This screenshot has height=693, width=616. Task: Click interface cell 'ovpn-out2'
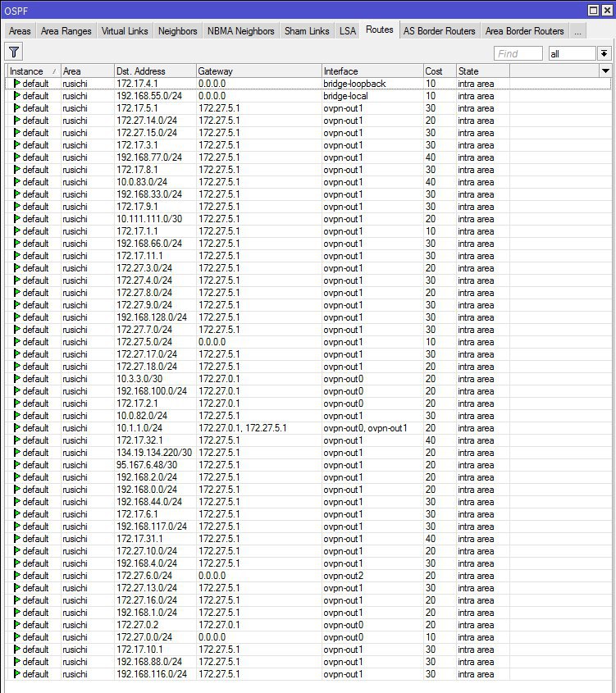pos(344,576)
